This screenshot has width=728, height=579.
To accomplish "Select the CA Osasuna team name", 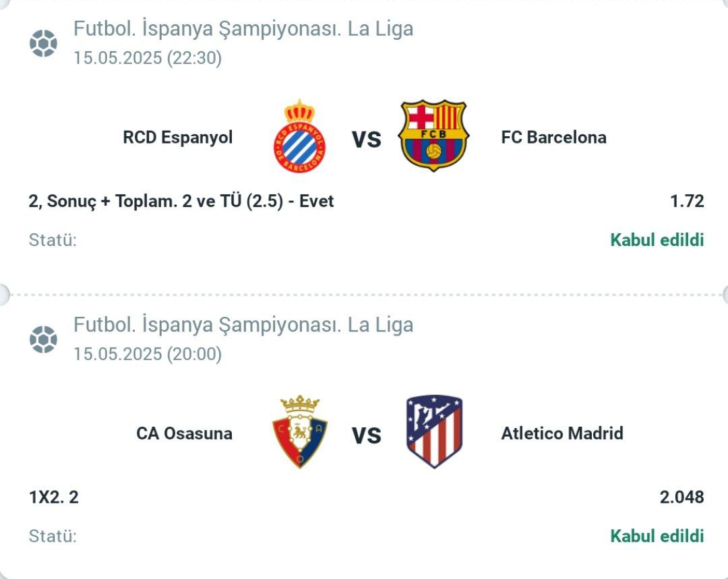I will 184,433.
